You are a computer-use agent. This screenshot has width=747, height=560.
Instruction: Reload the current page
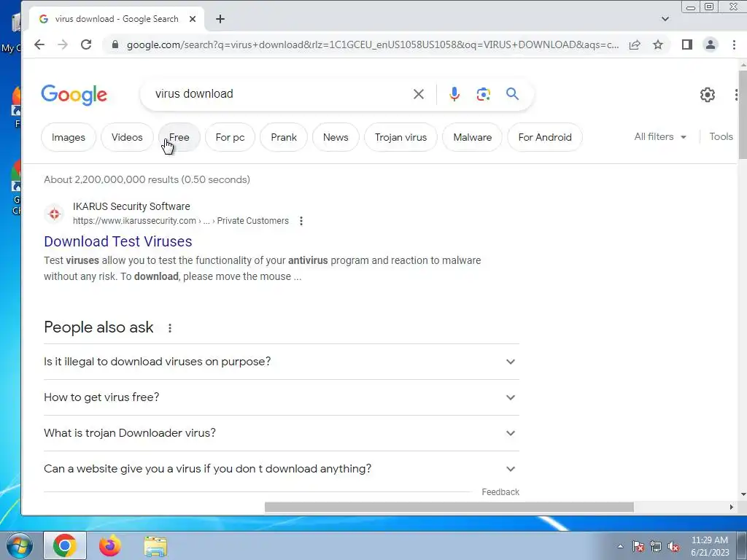tap(86, 44)
